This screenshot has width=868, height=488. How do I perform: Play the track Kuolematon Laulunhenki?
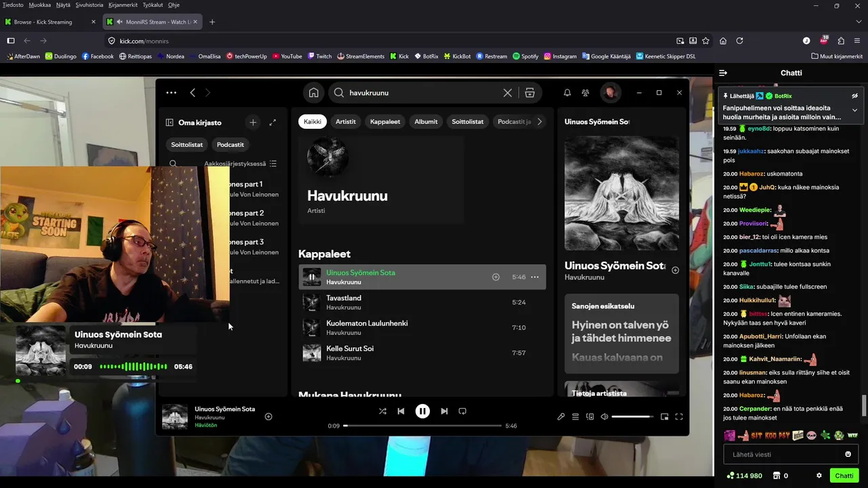(422, 327)
